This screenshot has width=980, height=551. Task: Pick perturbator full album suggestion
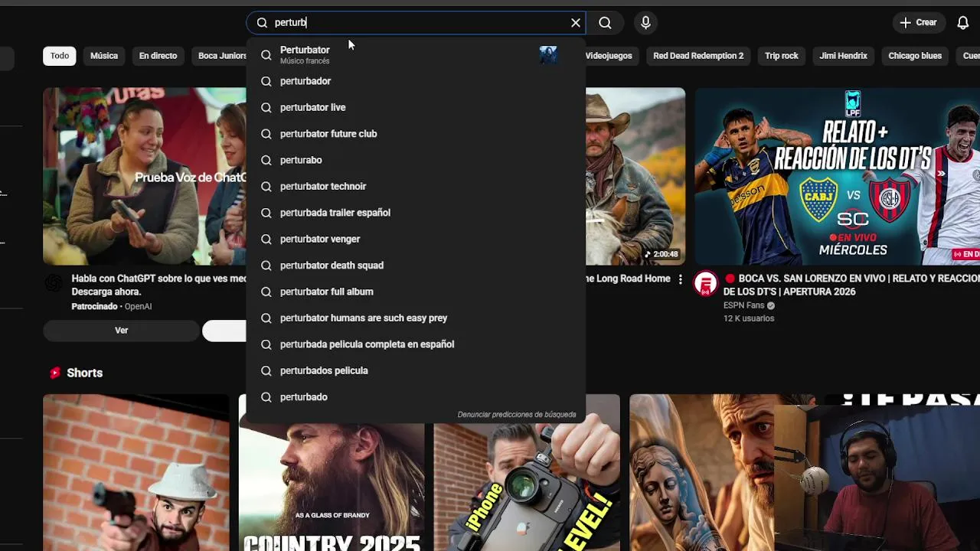click(x=416, y=292)
